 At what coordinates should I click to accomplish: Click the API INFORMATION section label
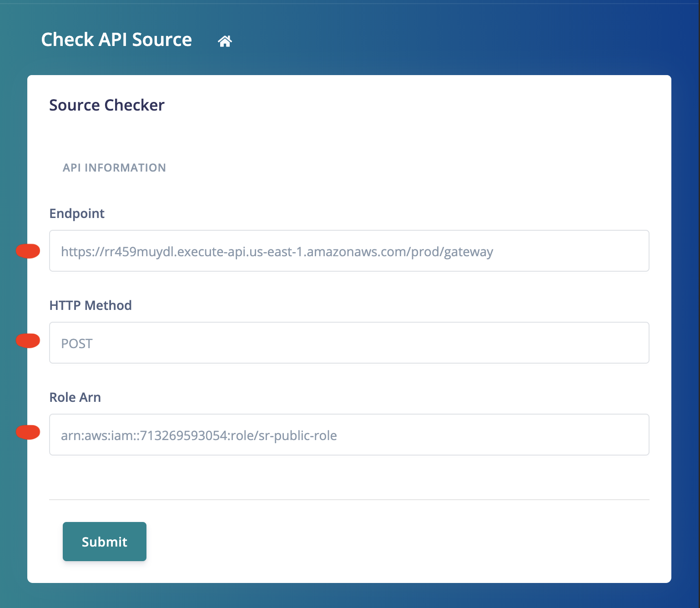[114, 167]
